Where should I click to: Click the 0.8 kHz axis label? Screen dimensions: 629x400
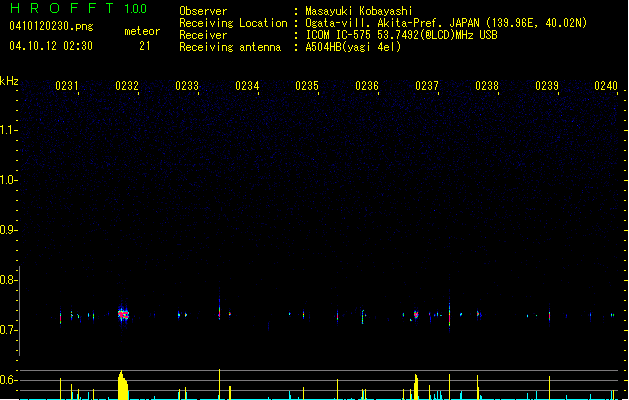point(8,280)
